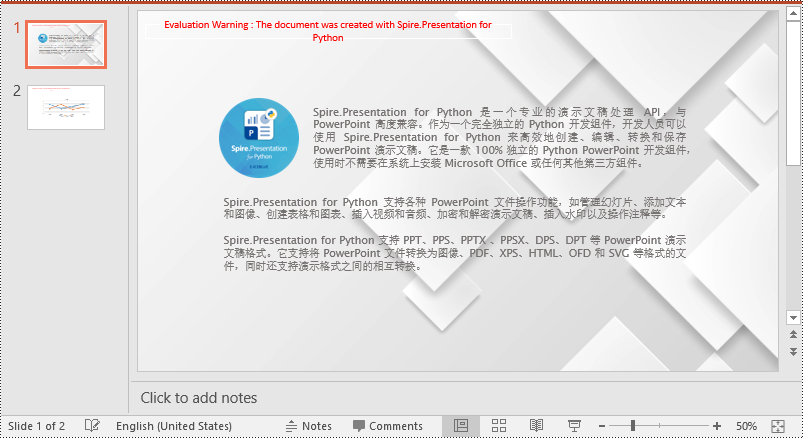Select slide 2 thumbnail with chart
The image size is (803, 438).
coord(66,107)
